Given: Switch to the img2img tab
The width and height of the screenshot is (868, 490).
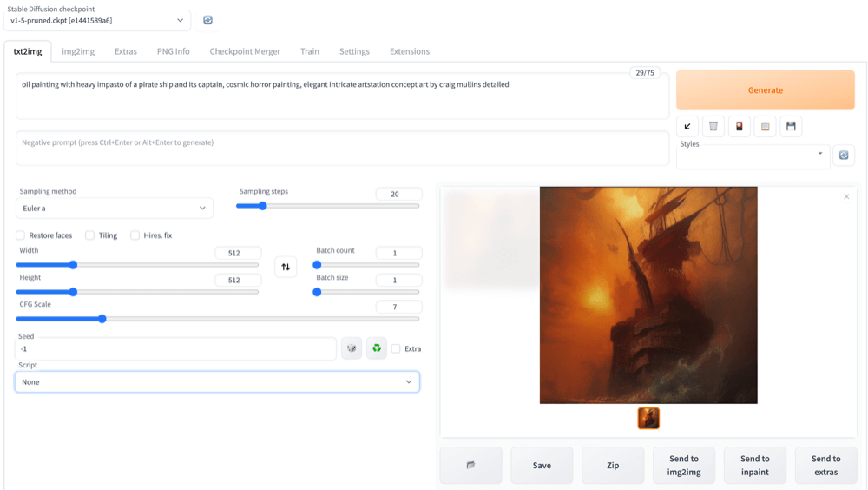Looking at the screenshot, I should [78, 51].
